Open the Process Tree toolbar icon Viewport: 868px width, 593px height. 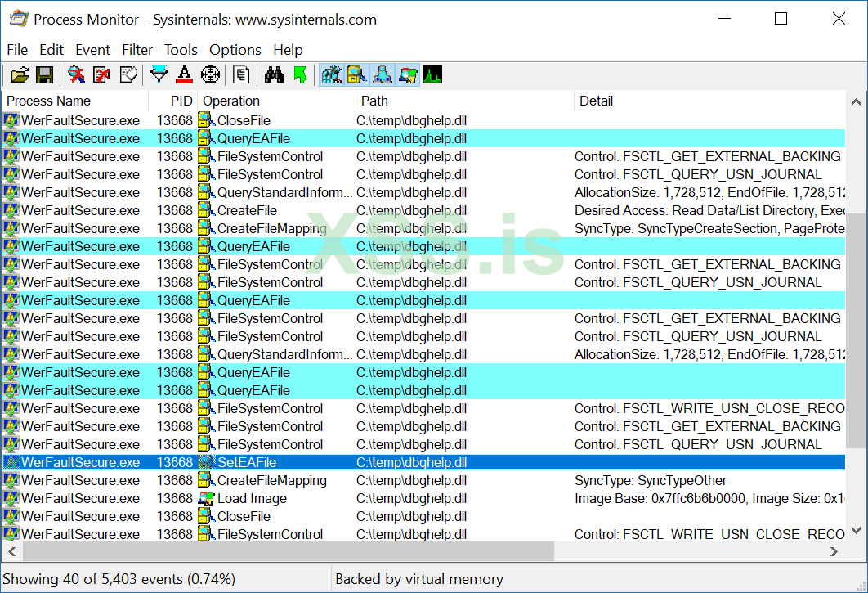241,74
